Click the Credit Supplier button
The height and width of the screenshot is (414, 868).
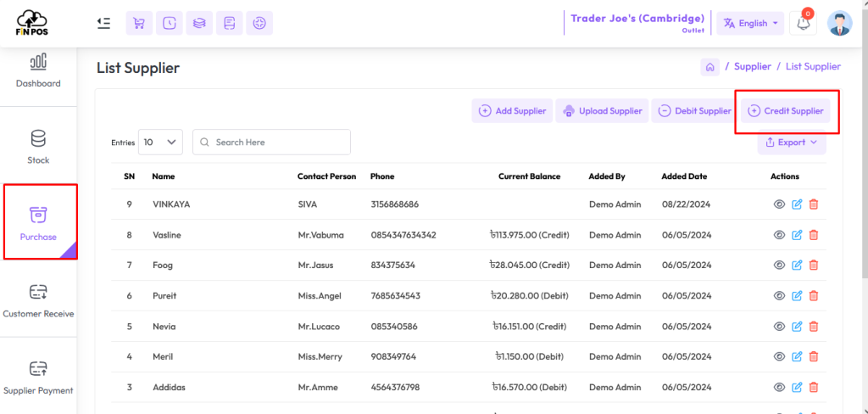click(786, 111)
